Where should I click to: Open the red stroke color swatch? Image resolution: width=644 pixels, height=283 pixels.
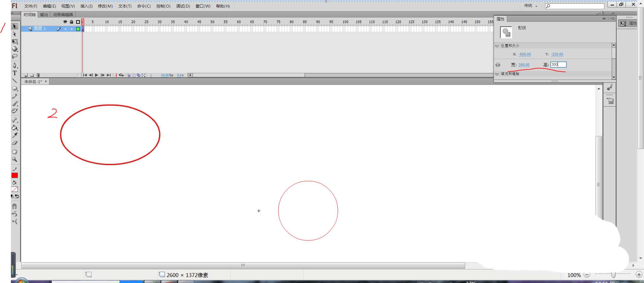[x=15, y=175]
